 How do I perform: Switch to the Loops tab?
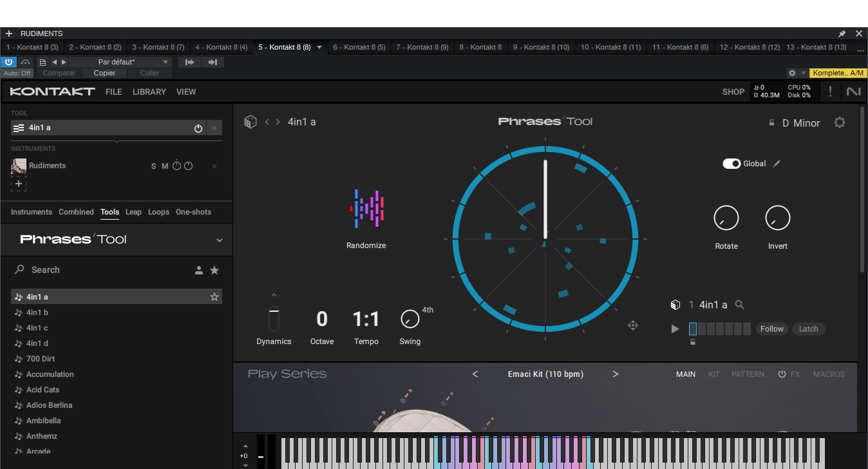(158, 212)
